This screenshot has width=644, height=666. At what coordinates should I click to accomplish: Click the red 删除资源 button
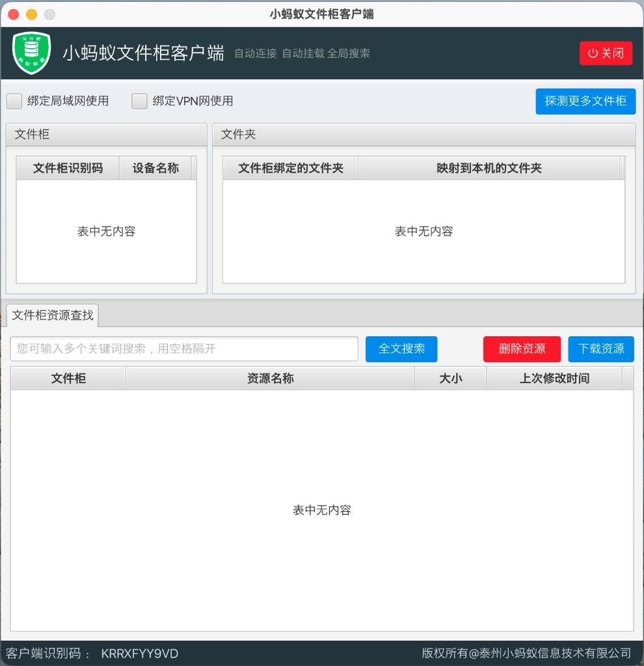522,349
